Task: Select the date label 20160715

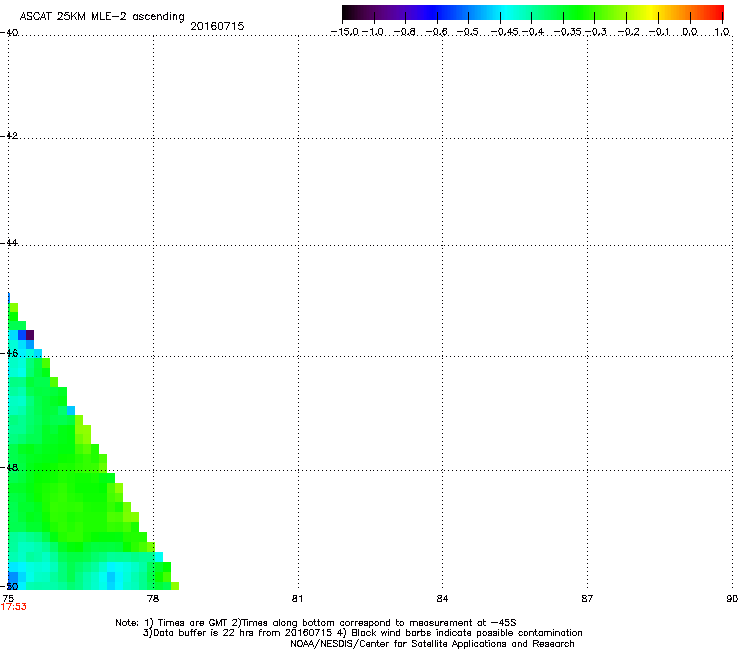Action: [x=217, y=26]
